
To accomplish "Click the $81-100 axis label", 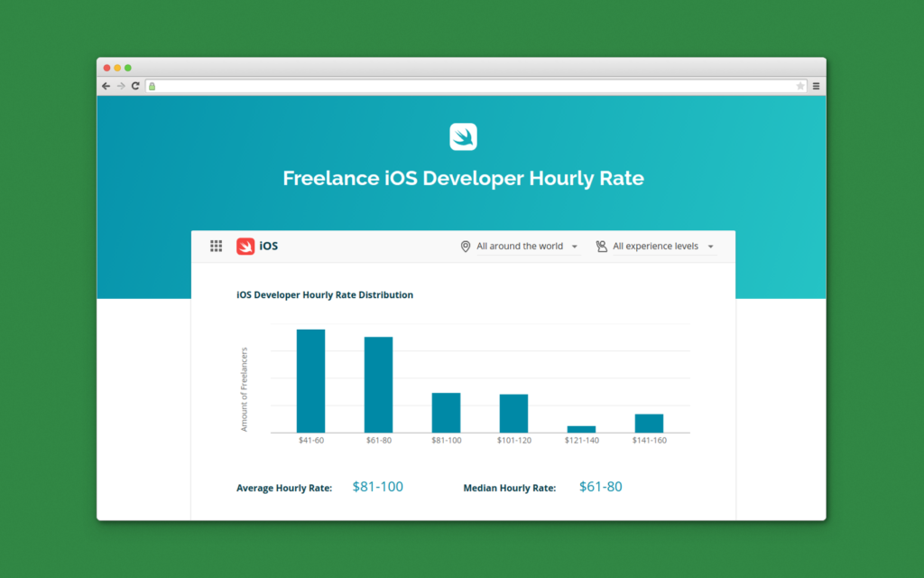I will [x=446, y=440].
